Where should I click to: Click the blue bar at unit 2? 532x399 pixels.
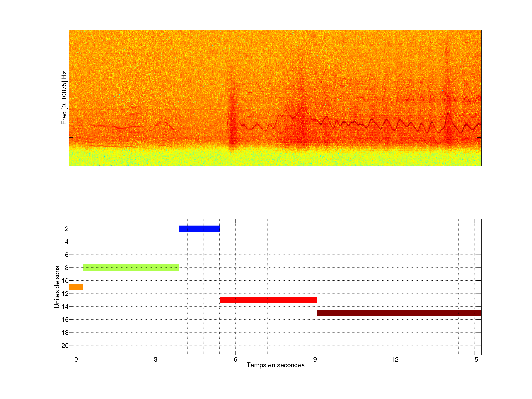[x=200, y=229]
